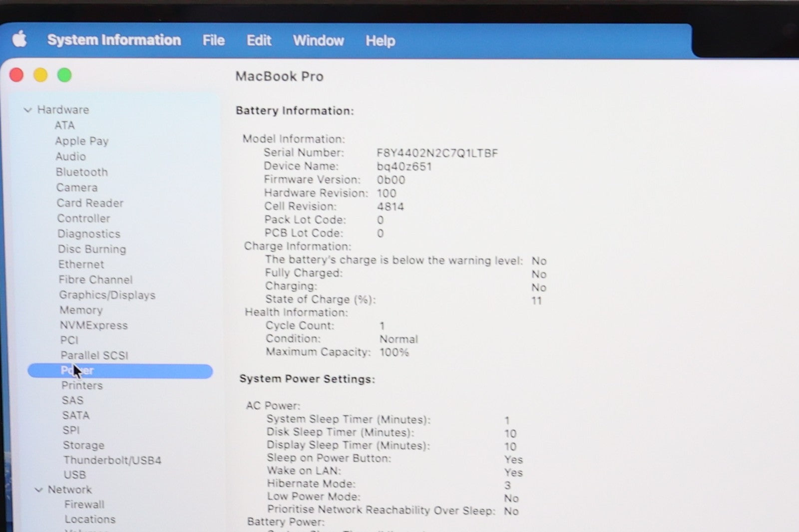
Task: Open the Window menu
Action: [x=318, y=40]
